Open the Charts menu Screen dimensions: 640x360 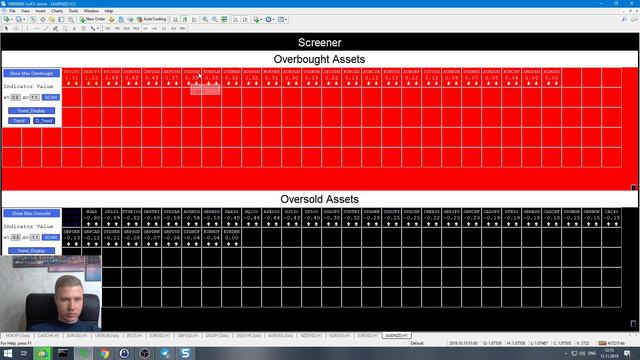[57, 11]
